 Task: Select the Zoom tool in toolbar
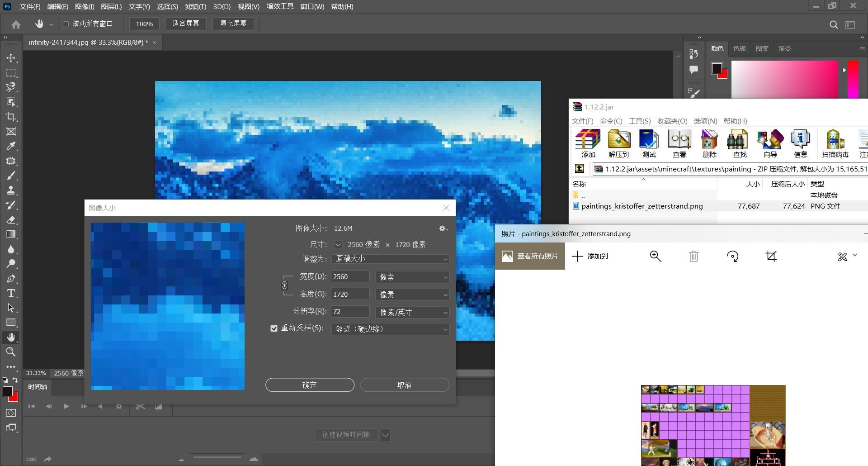tap(11, 352)
